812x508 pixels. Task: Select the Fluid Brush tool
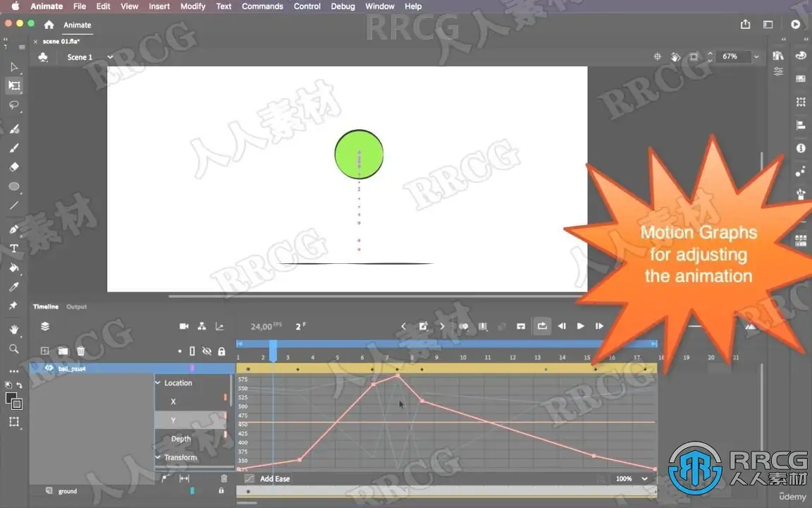point(14,128)
